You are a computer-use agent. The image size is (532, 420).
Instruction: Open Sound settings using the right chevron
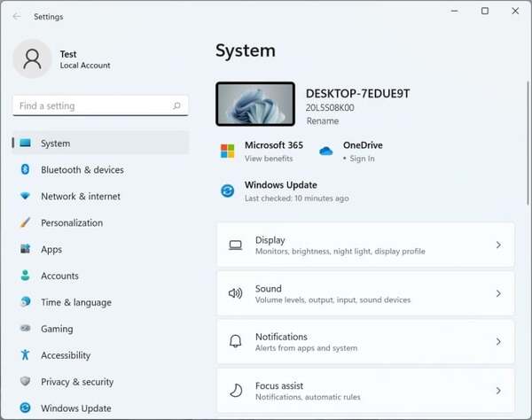coord(498,293)
